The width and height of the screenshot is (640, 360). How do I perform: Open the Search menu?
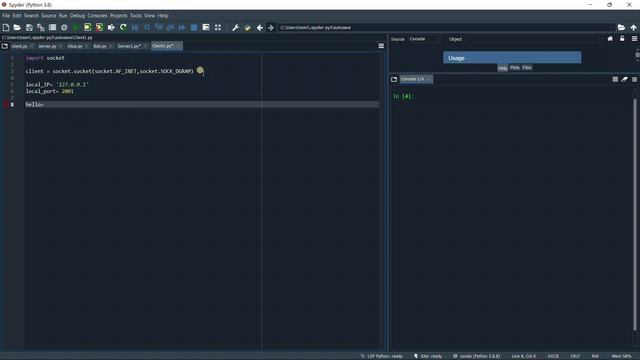click(31, 16)
